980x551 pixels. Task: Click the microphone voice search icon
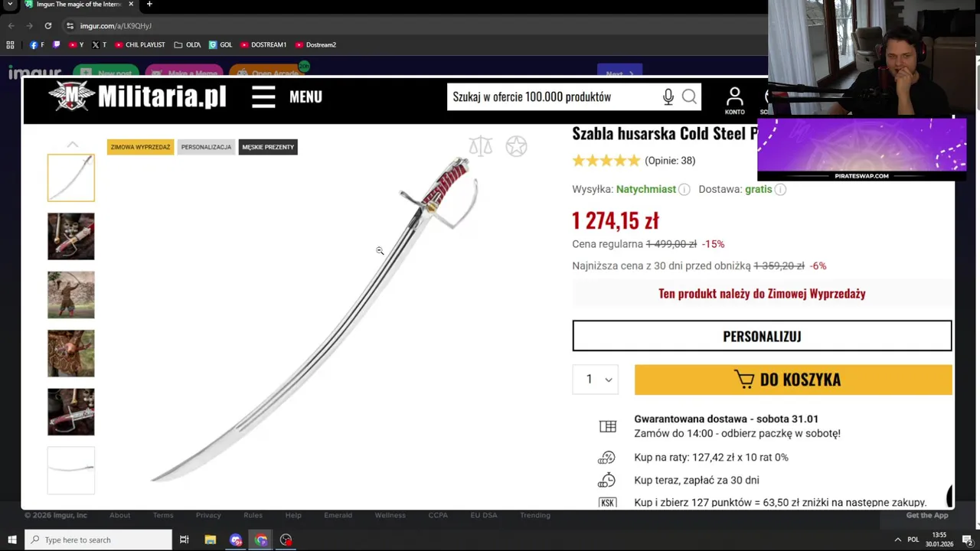(x=668, y=97)
